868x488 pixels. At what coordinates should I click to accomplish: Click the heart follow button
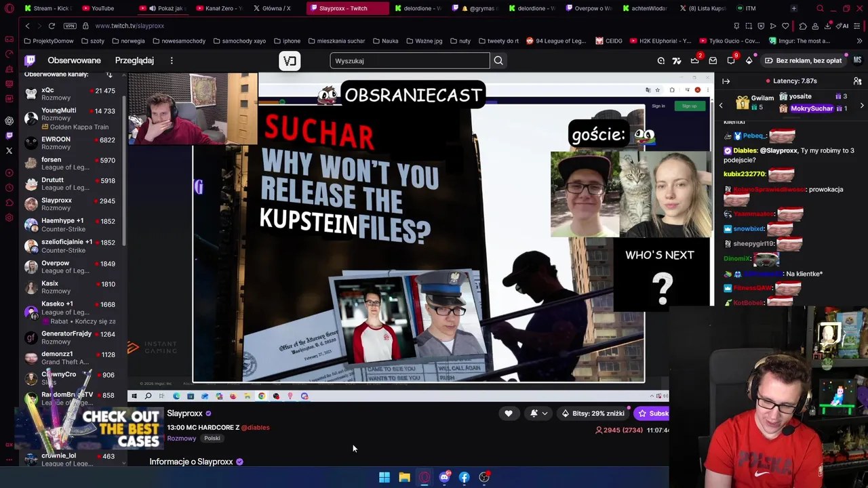[x=508, y=413]
